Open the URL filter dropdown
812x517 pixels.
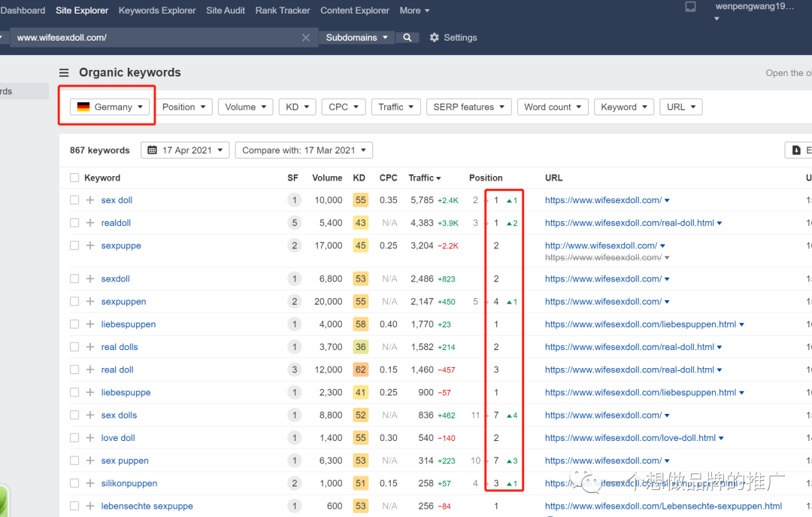(681, 107)
